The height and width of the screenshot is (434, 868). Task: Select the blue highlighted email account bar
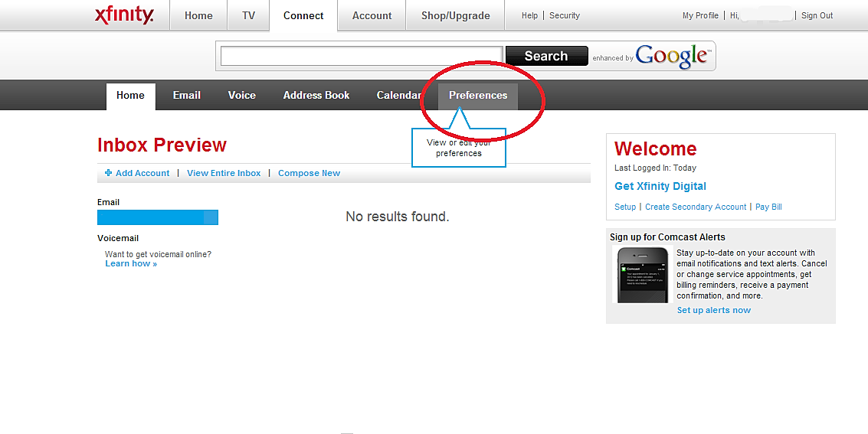coord(158,217)
